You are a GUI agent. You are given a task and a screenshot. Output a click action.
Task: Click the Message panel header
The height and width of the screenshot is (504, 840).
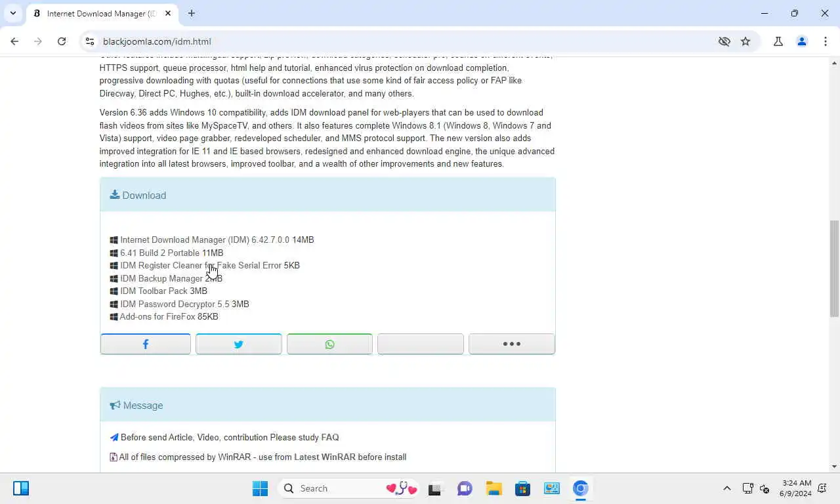pos(327,405)
